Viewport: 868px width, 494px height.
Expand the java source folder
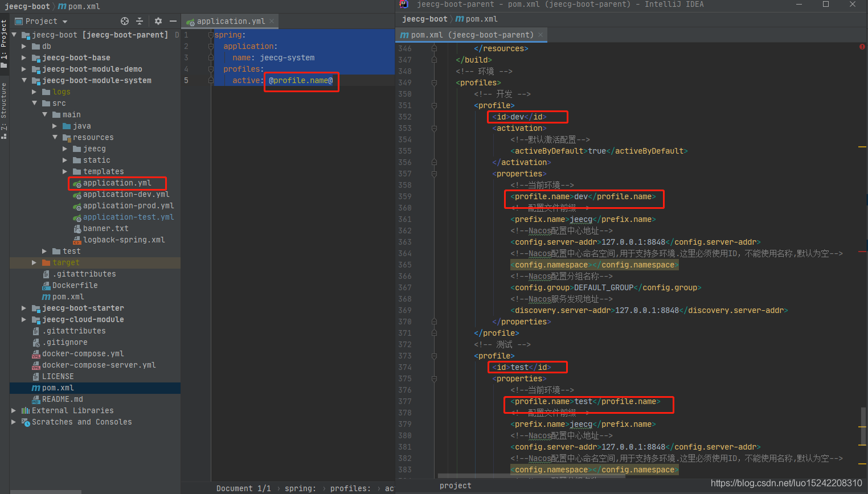pyautogui.click(x=55, y=126)
